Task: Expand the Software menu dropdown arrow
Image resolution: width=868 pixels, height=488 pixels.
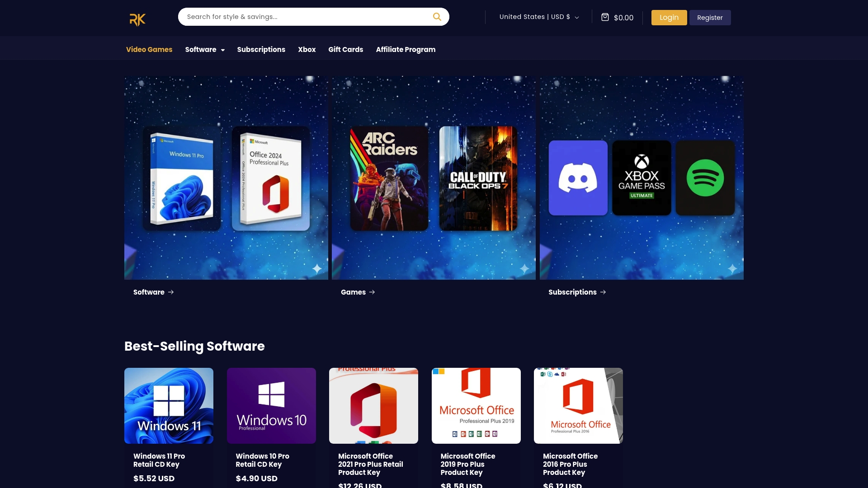Action: coord(223,50)
